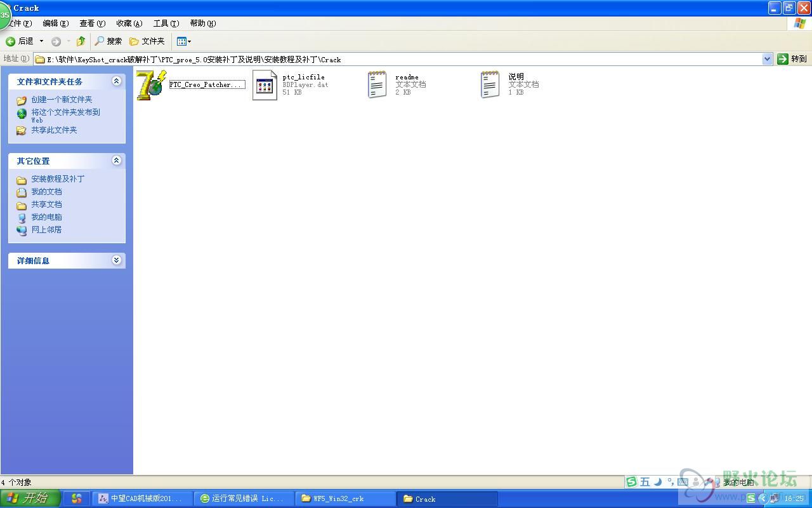Click the Windows 开始 Start button
This screenshot has width=812, height=508.
point(30,498)
